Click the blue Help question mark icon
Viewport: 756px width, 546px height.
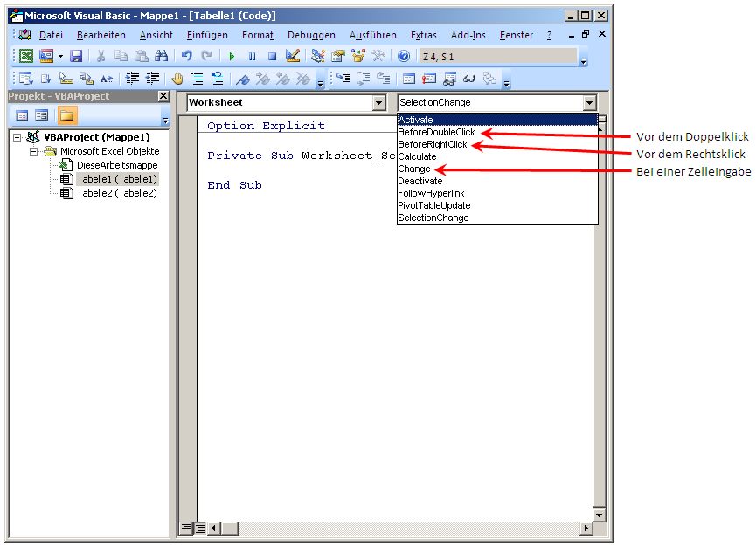click(404, 56)
